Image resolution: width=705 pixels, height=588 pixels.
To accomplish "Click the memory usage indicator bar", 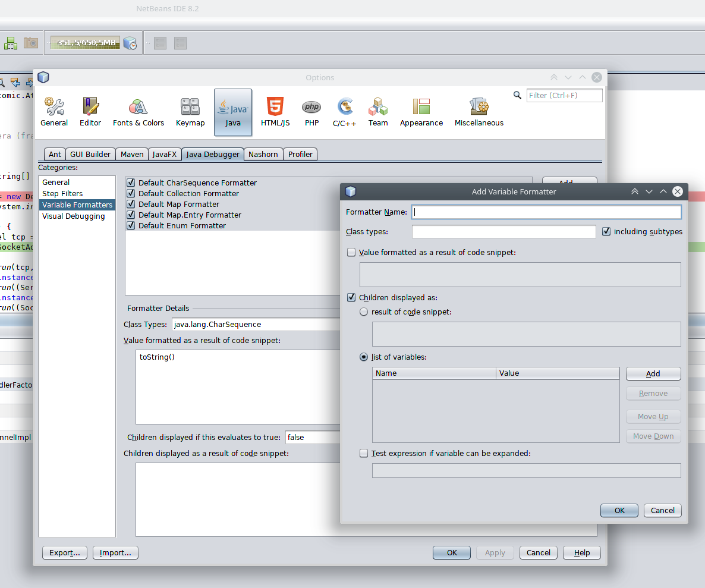I will [85, 43].
